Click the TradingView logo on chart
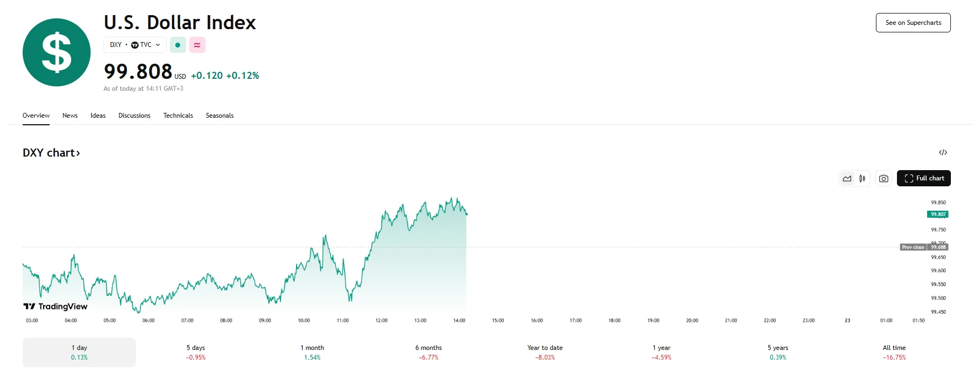 point(56,306)
